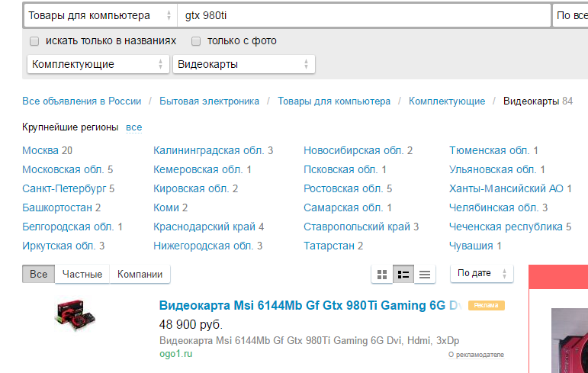Filter by Чувашия
Image resolution: width=588 pixels, height=373 pixels.
(471, 246)
